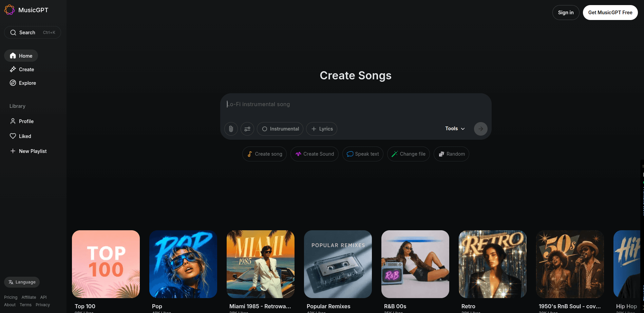Select the Create song chip

coord(265,154)
